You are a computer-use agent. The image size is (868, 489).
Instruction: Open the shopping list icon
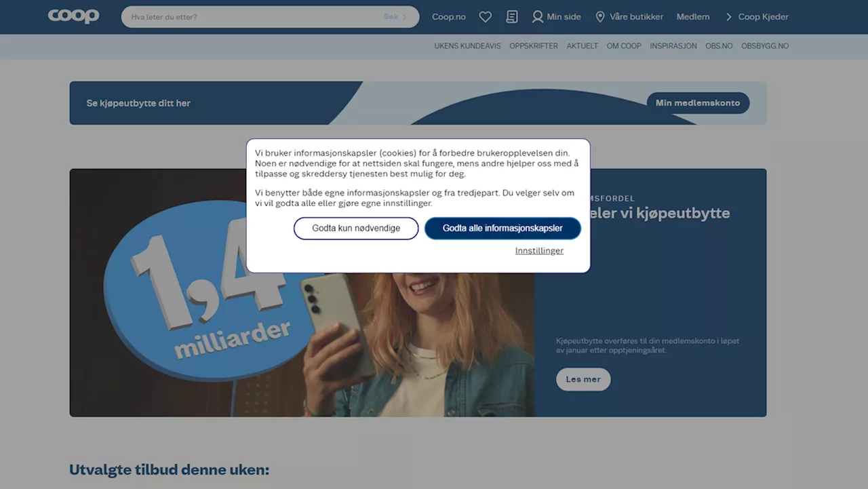click(x=512, y=17)
